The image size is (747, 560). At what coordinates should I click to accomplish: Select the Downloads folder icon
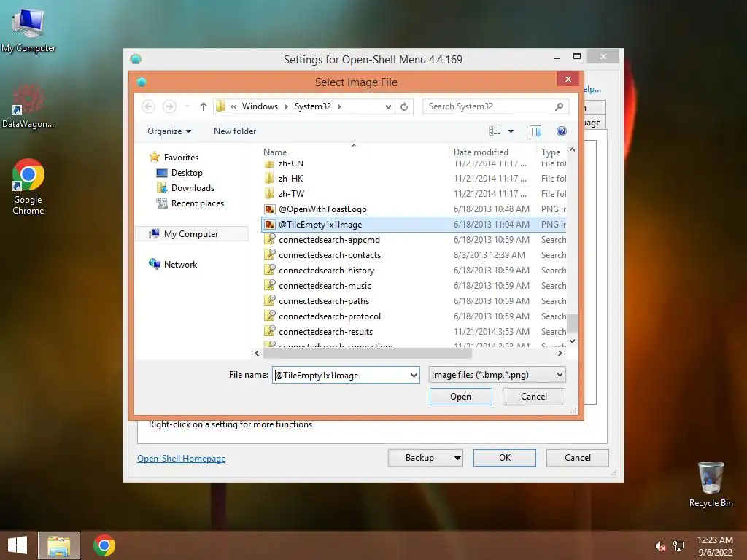(x=162, y=187)
